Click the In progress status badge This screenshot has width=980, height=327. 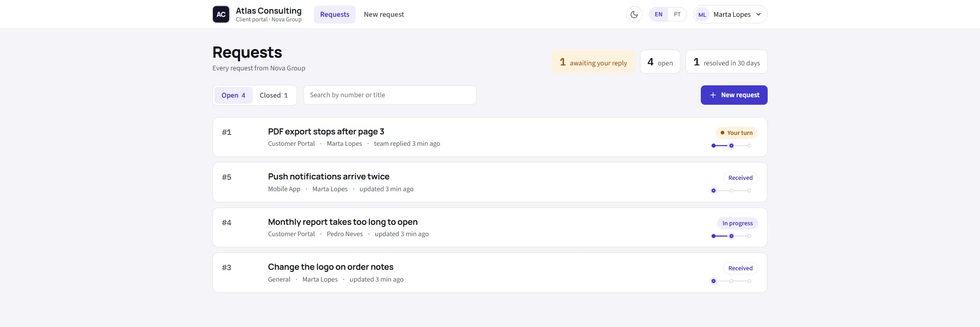[737, 223]
